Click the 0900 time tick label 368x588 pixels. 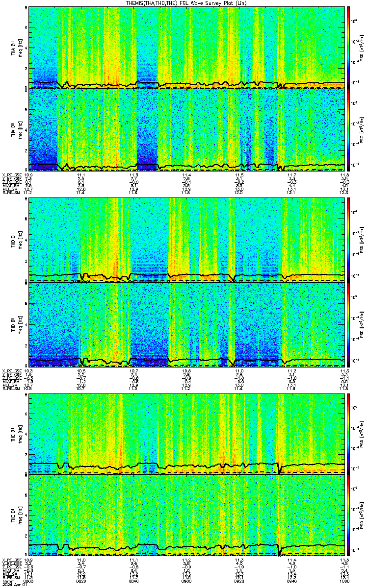pyautogui.click(x=186, y=581)
